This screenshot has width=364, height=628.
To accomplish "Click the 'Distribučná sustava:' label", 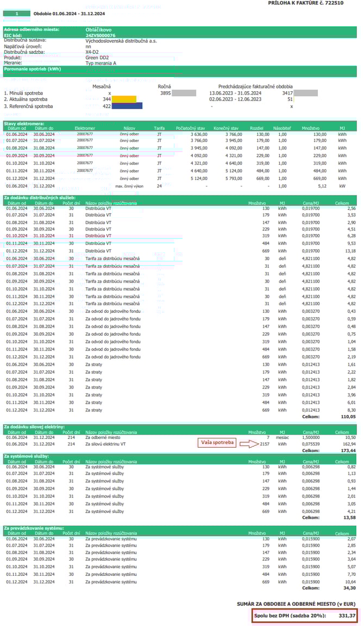I will tap(25, 40).
